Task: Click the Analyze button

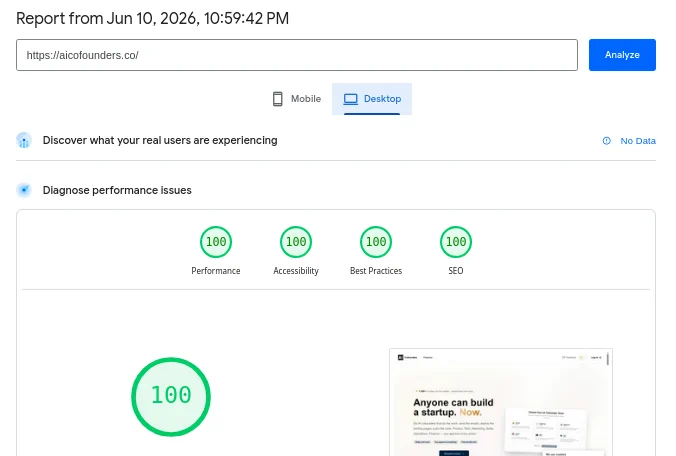Action: (x=622, y=55)
